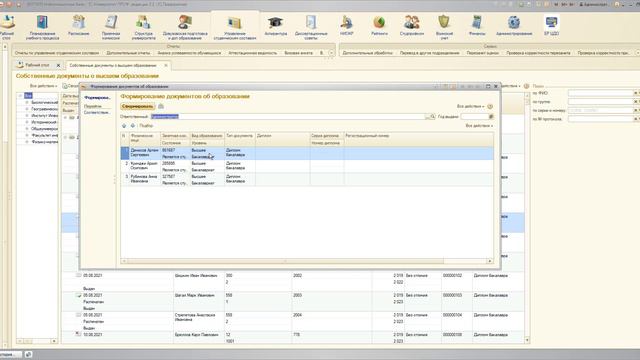Open Дополнительные отчеты menu item
Screen dimensions: 640x360
point(128,53)
